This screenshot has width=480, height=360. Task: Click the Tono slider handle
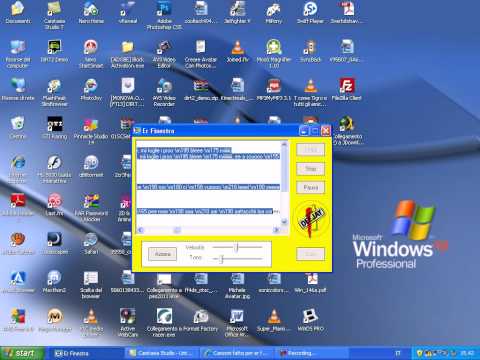pos(221,259)
